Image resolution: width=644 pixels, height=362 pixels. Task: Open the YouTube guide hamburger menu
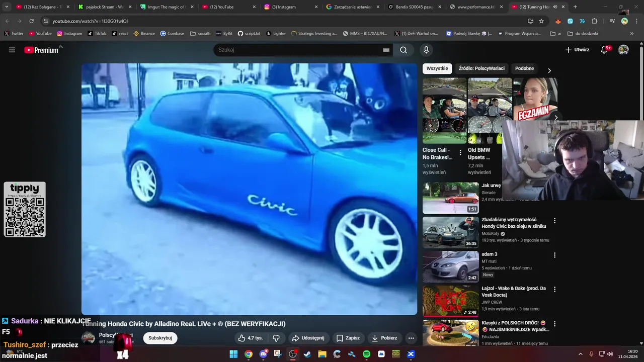click(x=12, y=50)
